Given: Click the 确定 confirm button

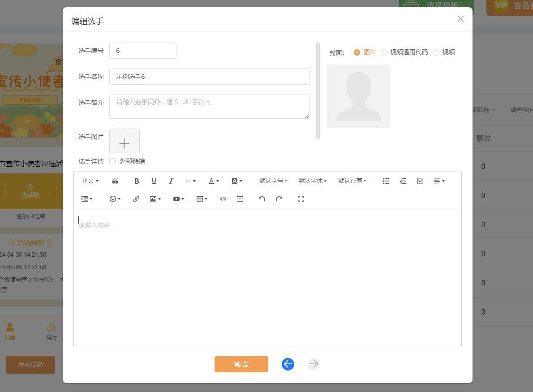Looking at the screenshot, I should click(x=241, y=364).
